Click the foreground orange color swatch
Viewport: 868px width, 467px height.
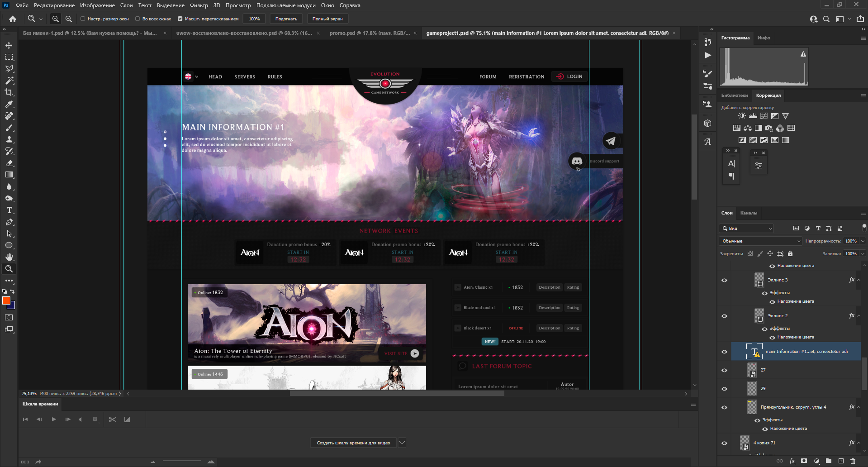(6, 300)
